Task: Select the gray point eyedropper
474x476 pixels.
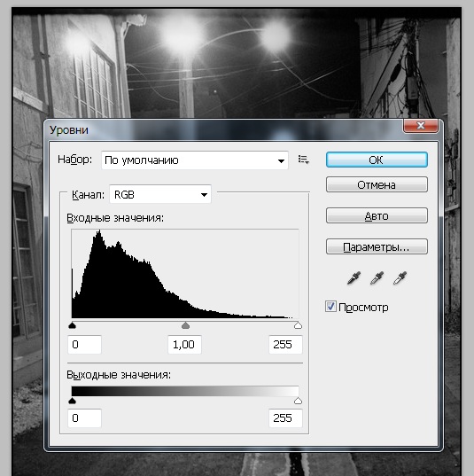Action: click(377, 277)
